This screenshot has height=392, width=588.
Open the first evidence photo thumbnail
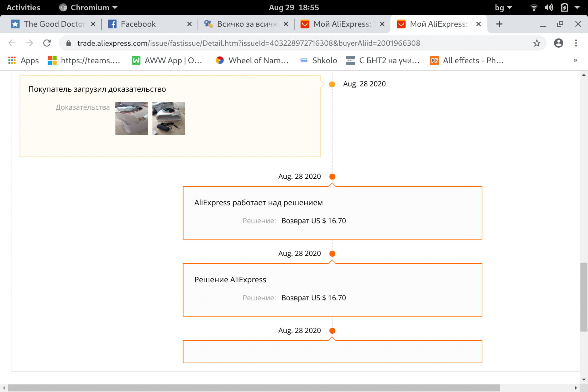[x=131, y=118]
